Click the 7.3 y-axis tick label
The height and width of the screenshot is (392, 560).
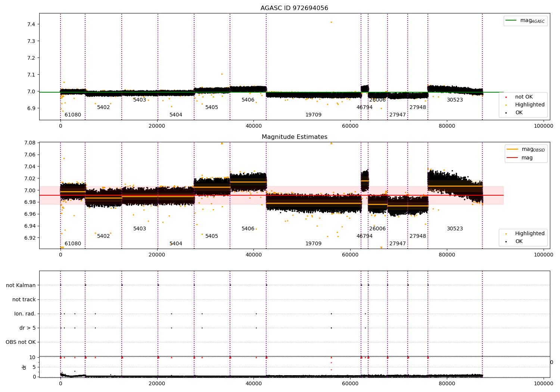[x=31, y=41]
